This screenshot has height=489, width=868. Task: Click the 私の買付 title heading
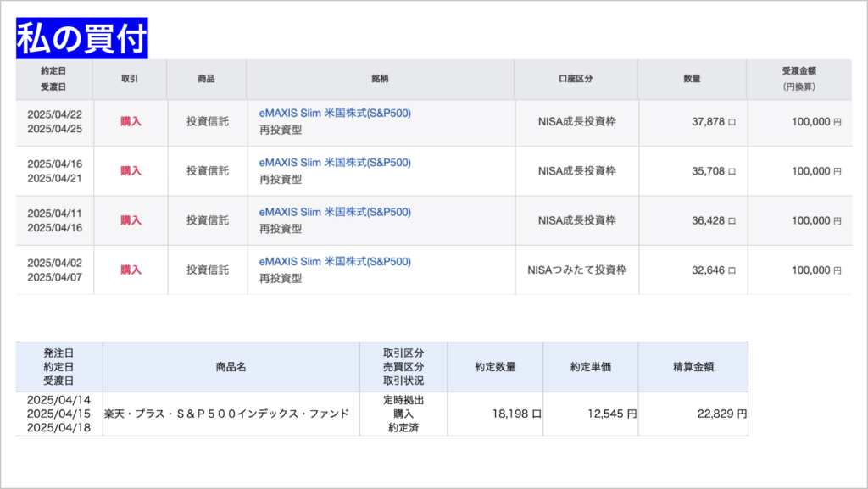click(x=82, y=38)
